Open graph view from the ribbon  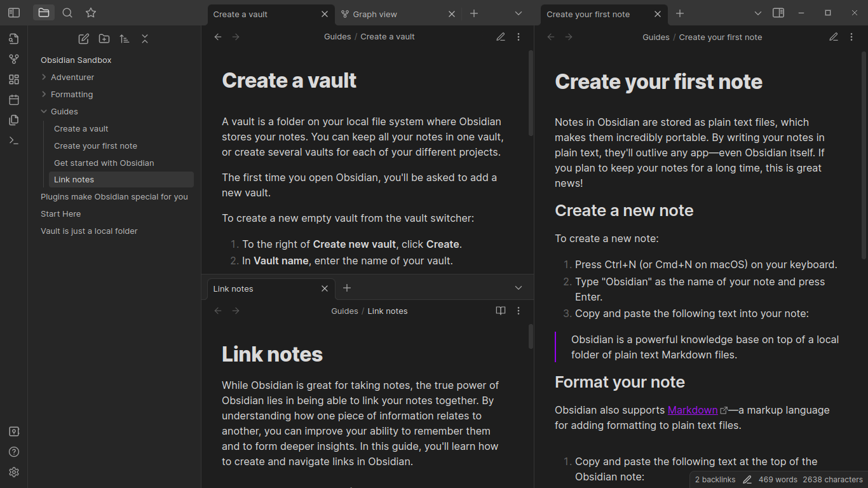point(14,59)
